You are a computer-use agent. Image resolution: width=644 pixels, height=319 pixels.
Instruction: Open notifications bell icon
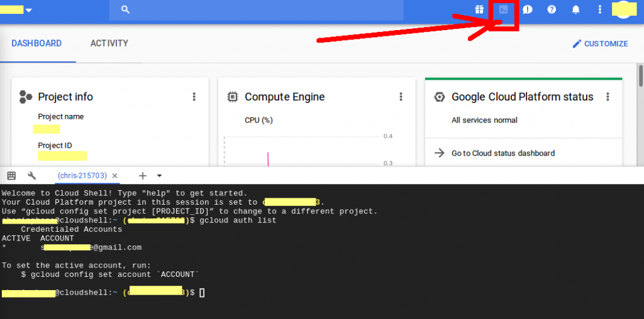(576, 9)
